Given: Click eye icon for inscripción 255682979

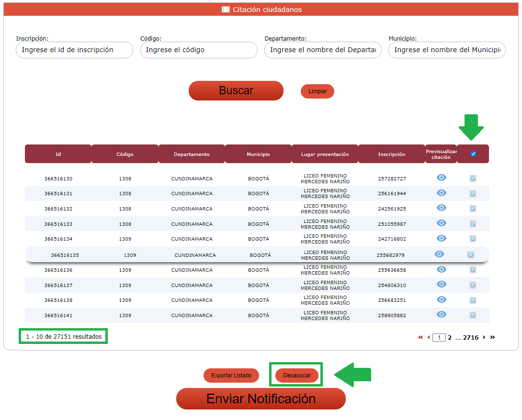Looking at the screenshot, I should [439, 254].
